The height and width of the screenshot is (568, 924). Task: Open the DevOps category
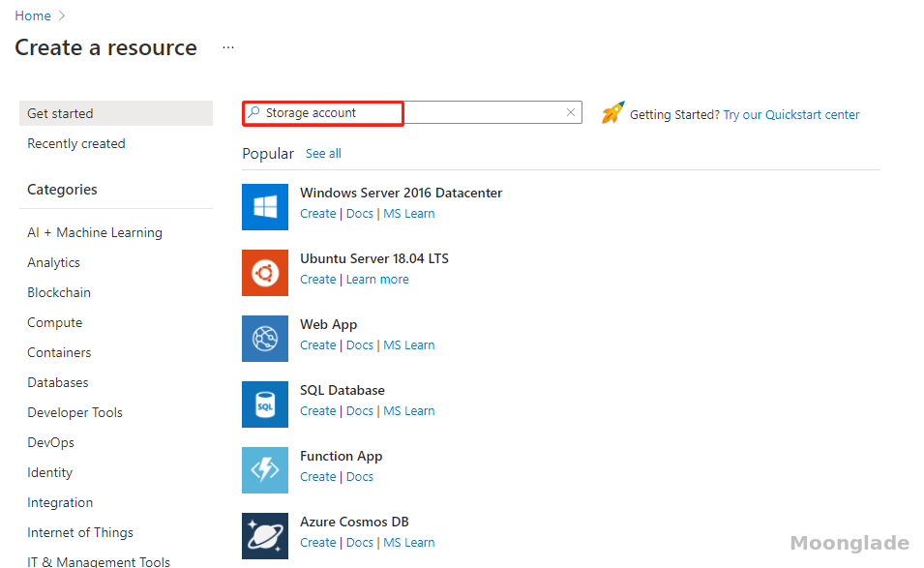click(x=50, y=442)
